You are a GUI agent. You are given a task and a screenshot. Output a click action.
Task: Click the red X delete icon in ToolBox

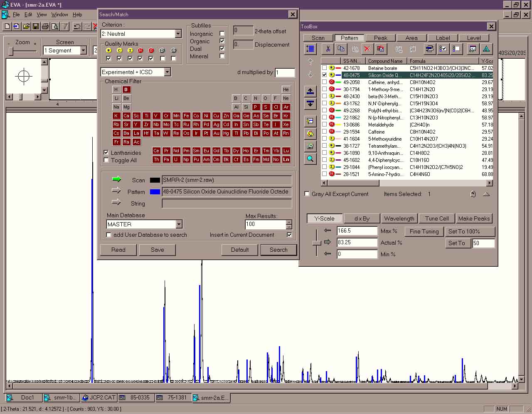367,49
